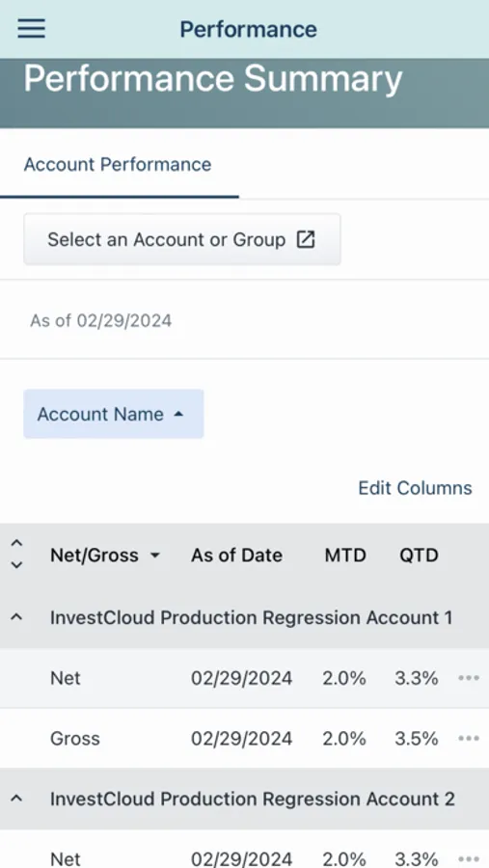This screenshot has height=868, width=489.
Task: Click the InvestCloud Production Regression Account 1 name
Action: pos(252,617)
